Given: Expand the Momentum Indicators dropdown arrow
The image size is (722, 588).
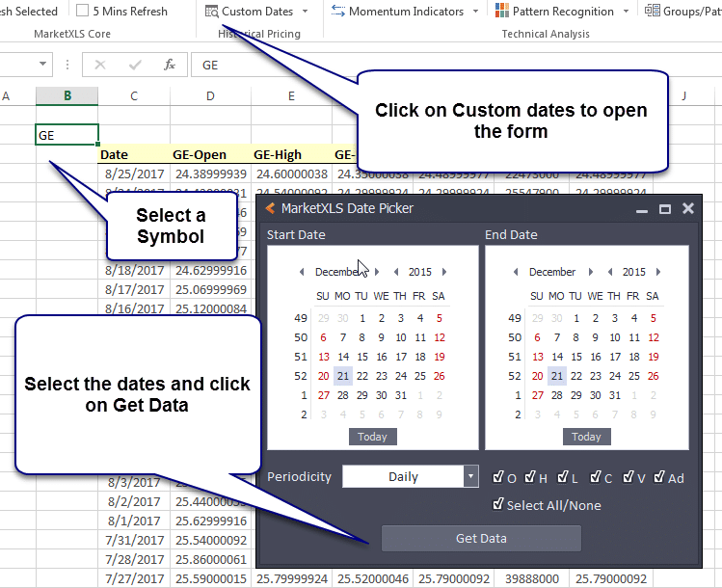Looking at the screenshot, I should coord(475,11).
